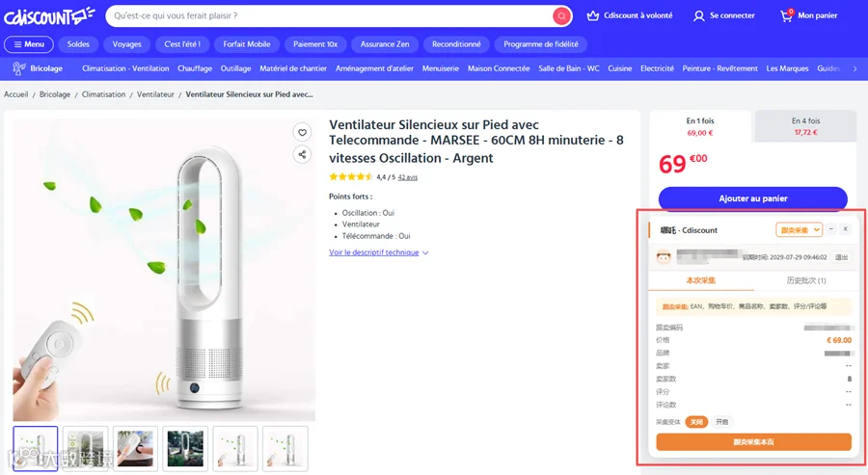The width and height of the screenshot is (868, 475).
Task: Click the Ajouter au panier button
Action: [x=753, y=198]
